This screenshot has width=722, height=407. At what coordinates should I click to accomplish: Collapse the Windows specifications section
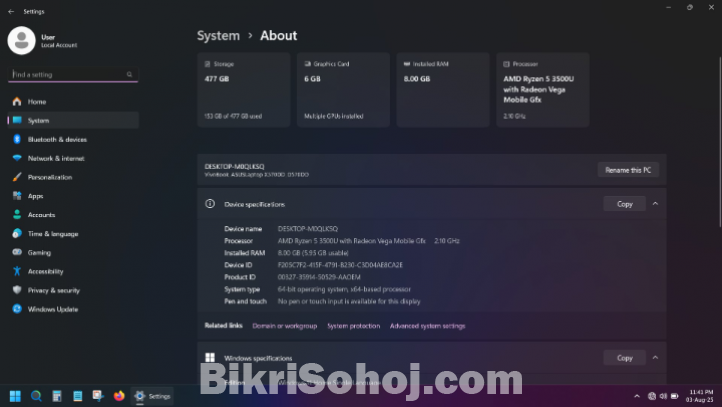point(655,357)
